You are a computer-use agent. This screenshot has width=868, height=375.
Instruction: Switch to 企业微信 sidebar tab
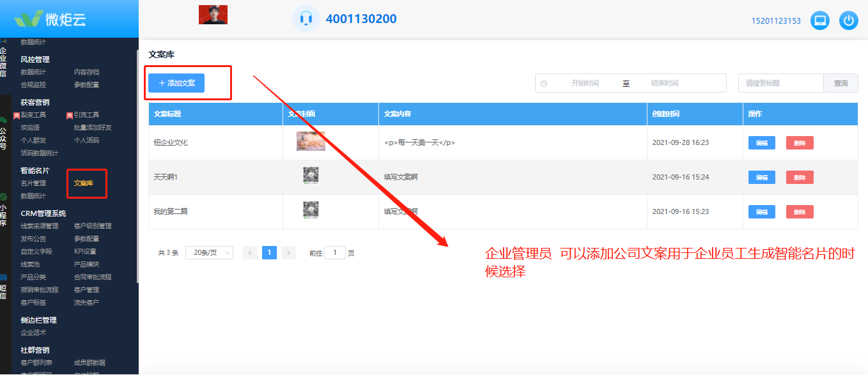3,61
